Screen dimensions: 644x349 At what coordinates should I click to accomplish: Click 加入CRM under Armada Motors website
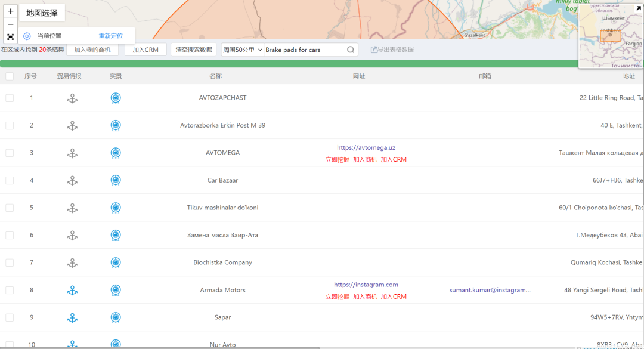tap(394, 297)
